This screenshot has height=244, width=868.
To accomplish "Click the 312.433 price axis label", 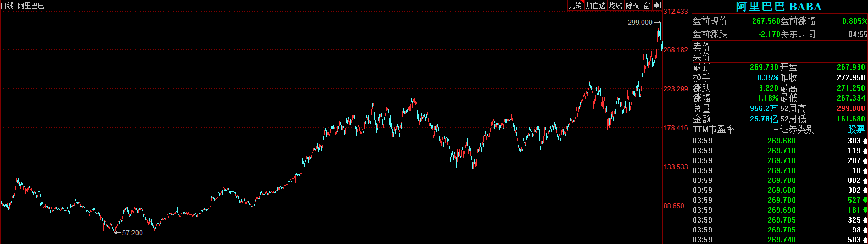I will click(676, 12).
